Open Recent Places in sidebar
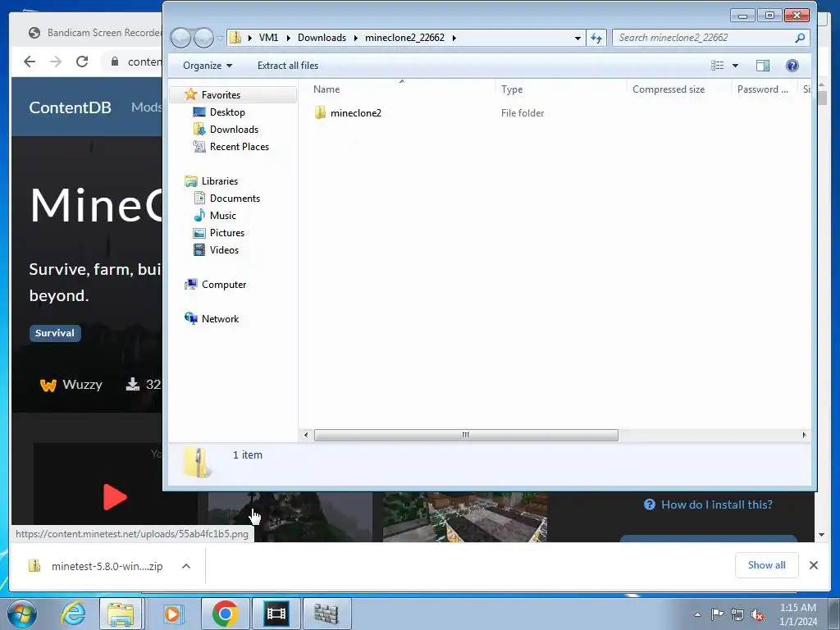 click(239, 147)
